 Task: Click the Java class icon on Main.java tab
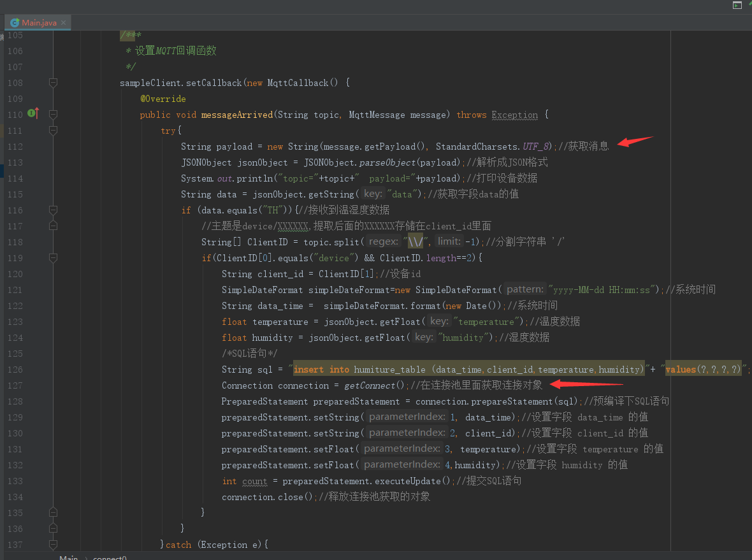(x=15, y=22)
